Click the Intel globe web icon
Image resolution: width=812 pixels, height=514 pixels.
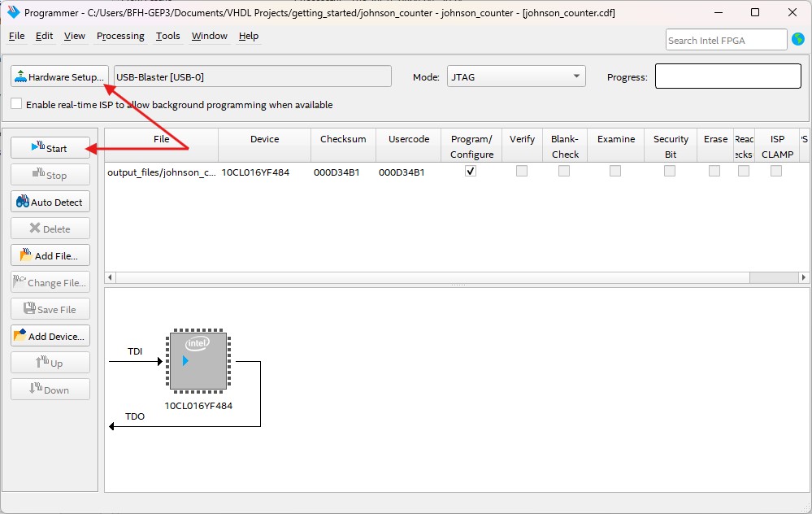(x=798, y=39)
